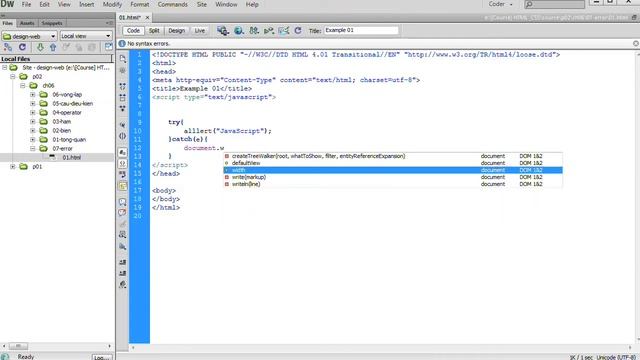Switch to the Snippets tab

tap(52, 23)
